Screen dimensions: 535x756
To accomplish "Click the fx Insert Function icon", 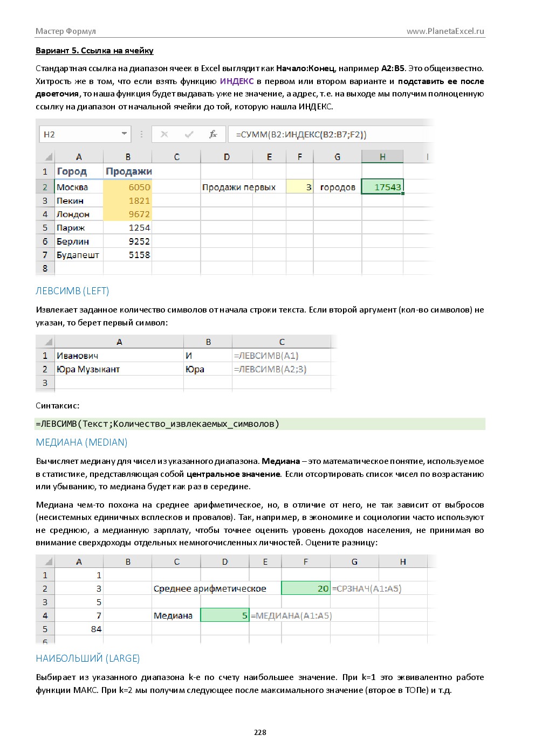I will click(213, 134).
